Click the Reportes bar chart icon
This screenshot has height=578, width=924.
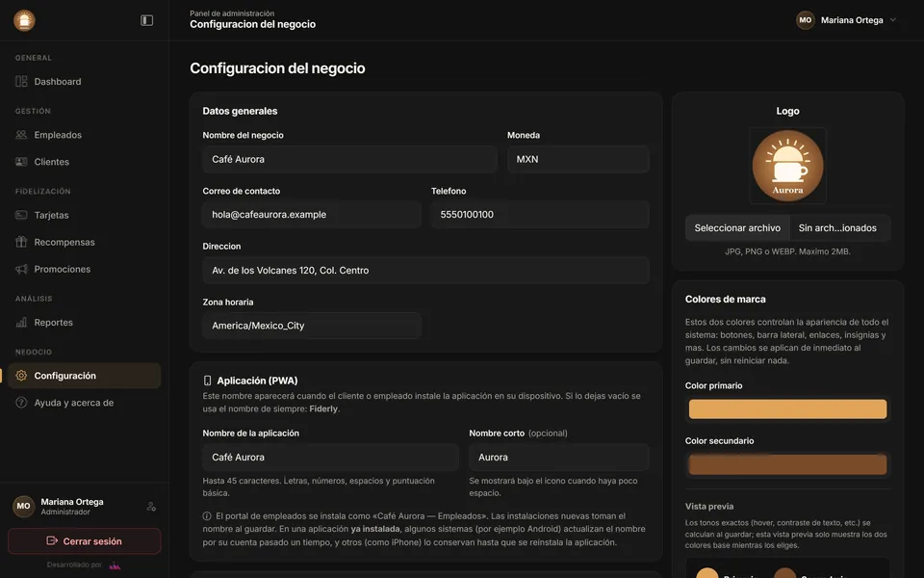point(21,323)
